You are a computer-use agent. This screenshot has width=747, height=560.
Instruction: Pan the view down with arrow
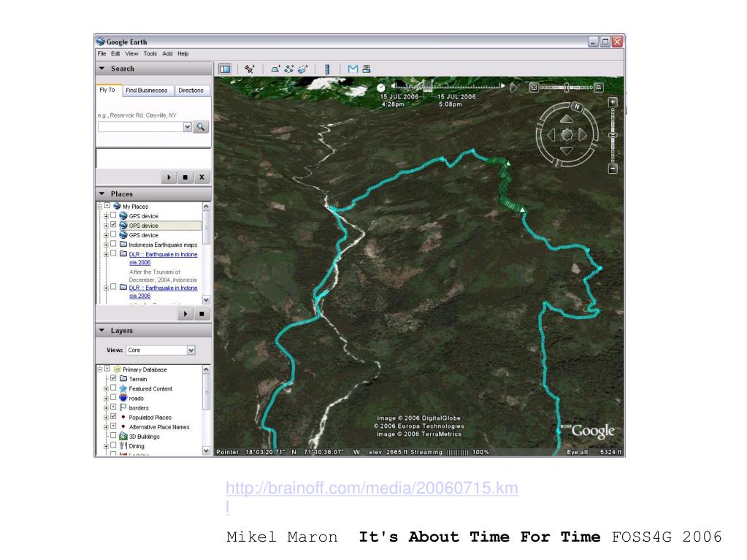(x=567, y=151)
